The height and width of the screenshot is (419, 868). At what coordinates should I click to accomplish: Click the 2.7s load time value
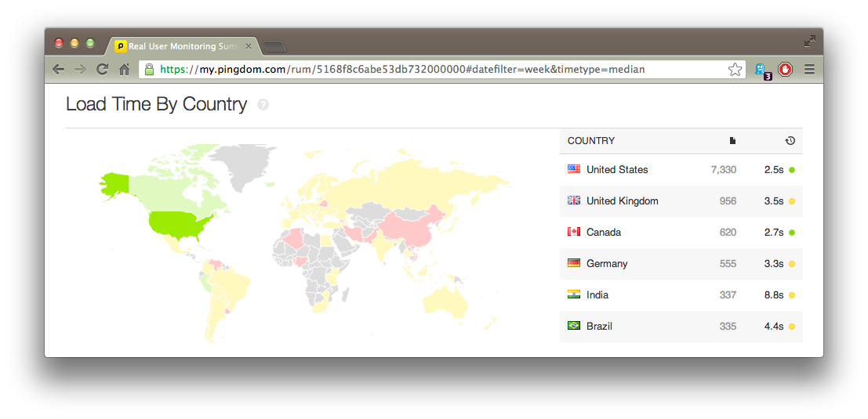pos(773,232)
